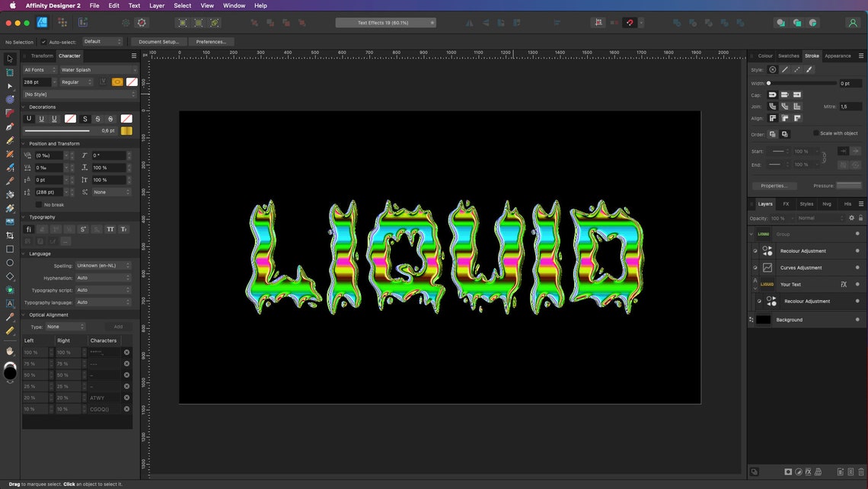This screenshot has width=868, height=489.
Task: Click the Document Setup button
Action: click(x=158, y=41)
